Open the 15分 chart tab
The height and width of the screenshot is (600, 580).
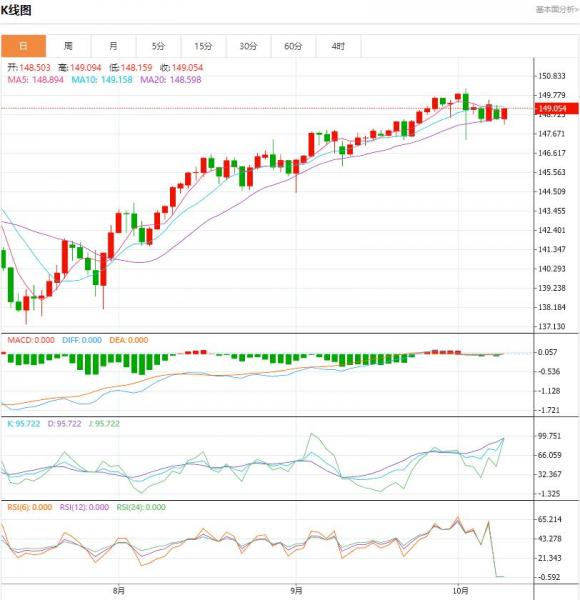click(x=203, y=46)
